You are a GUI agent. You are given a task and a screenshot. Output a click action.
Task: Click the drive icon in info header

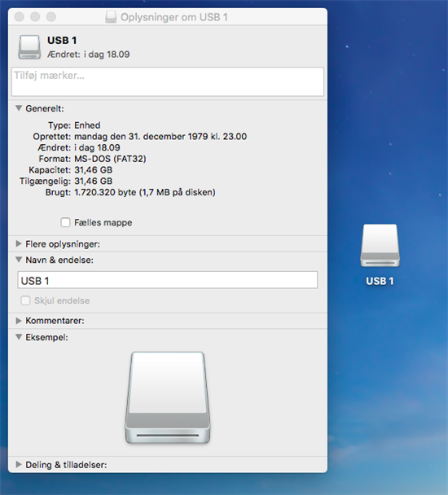(29, 47)
